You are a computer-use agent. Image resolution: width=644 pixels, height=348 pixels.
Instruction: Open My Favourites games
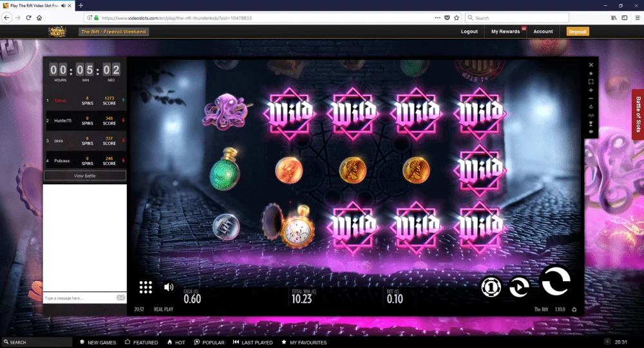(x=304, y=342)
